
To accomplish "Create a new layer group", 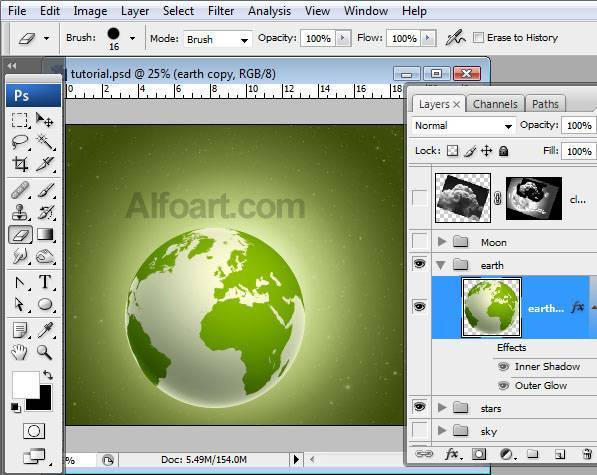I will point(533,454).
